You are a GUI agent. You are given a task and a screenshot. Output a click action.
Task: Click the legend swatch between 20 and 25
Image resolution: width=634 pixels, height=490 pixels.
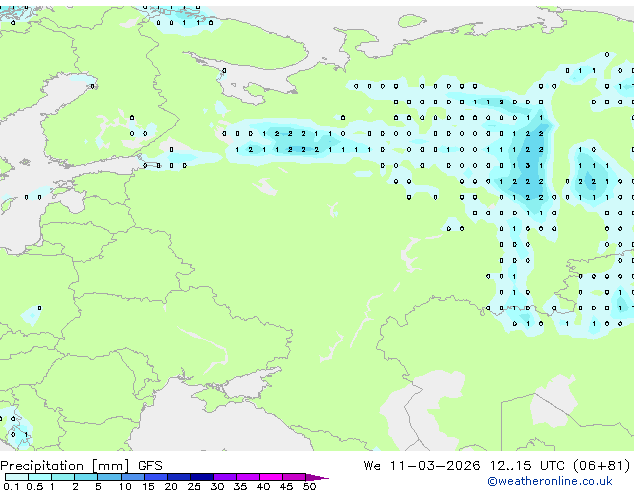[x=179, y=477]
